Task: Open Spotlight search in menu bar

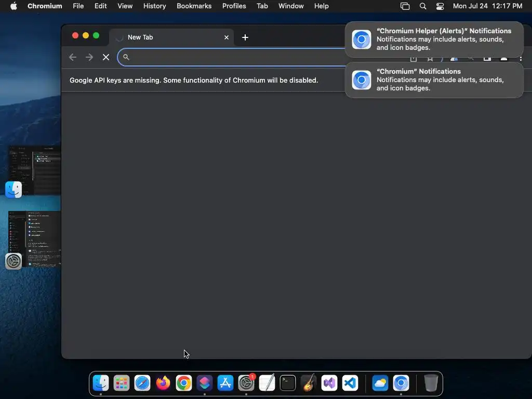Action: click(423, 6)
